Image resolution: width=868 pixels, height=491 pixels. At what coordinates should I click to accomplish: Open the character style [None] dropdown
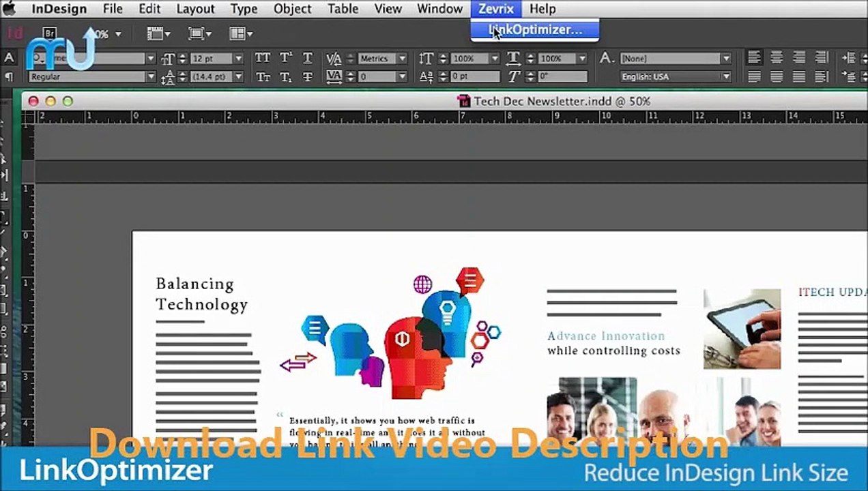726,59
